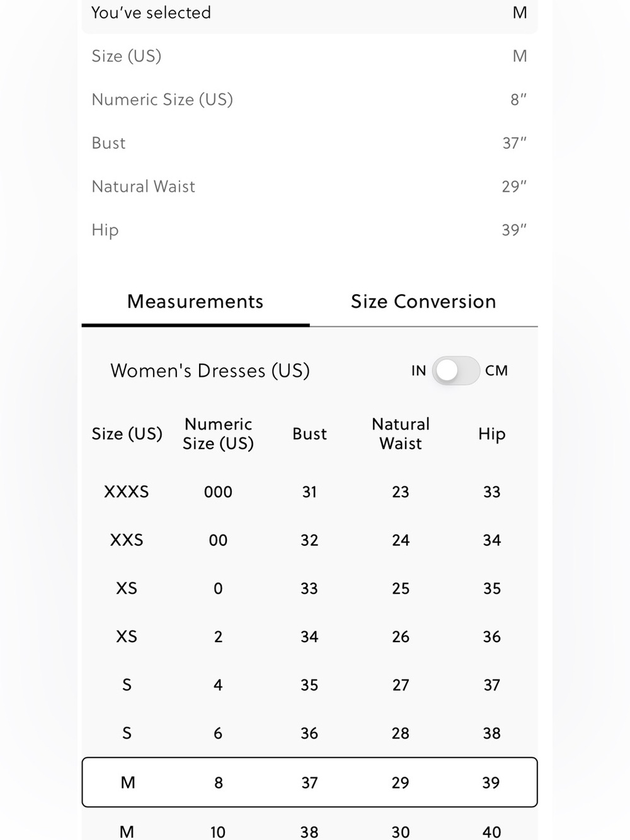Select the XS numeric size 0 row
Screen dimensions: 630x840
[309, 589]
